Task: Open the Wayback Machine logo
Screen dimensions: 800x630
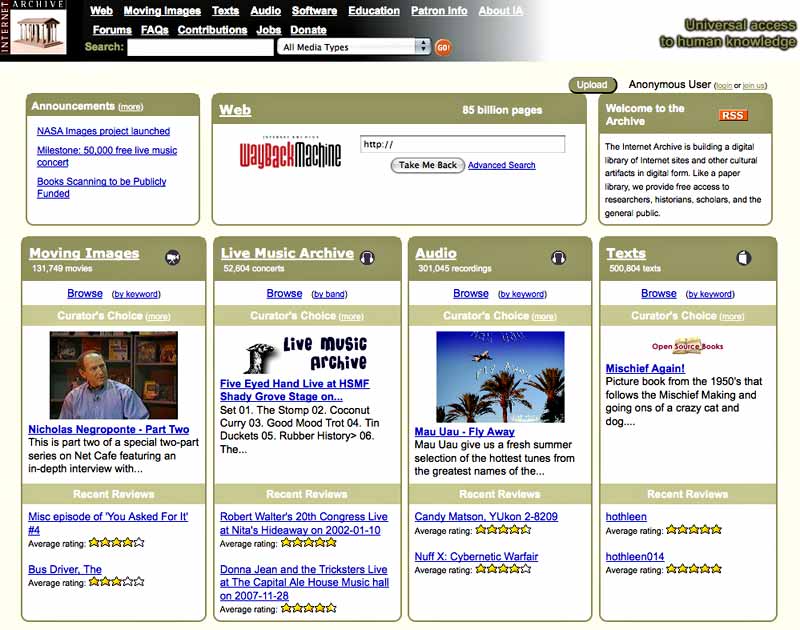Action: 290,152
